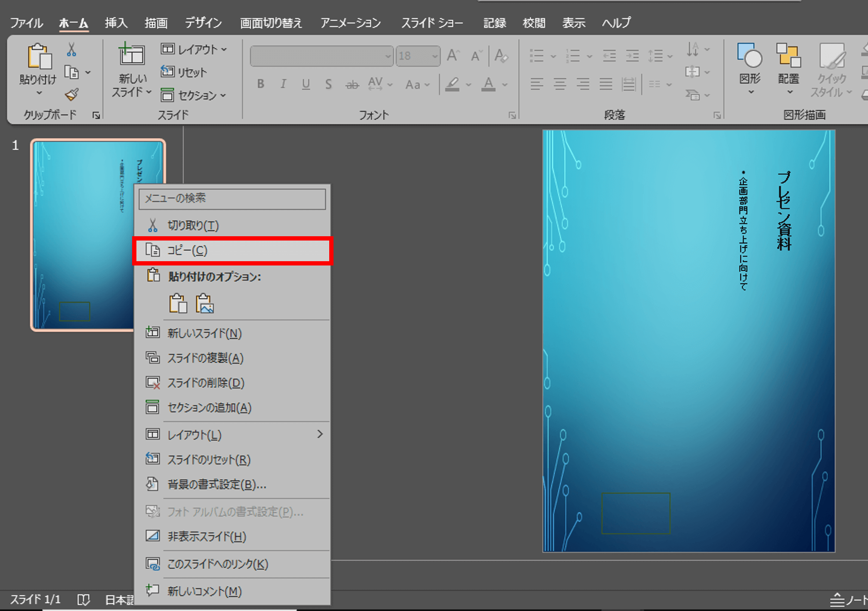Click the メニューの検索 search field

[x=232, y=199]
